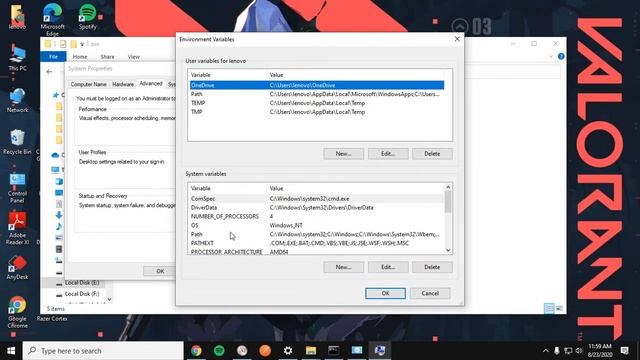Switch to Hardware tab in System Properties
640x360 pixels.
coord(123,84)
